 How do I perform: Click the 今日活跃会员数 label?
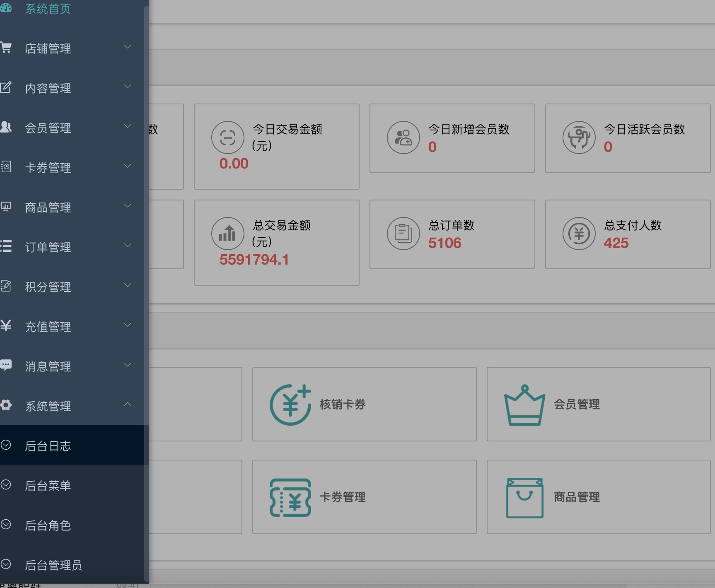click(x=645, y=129)
